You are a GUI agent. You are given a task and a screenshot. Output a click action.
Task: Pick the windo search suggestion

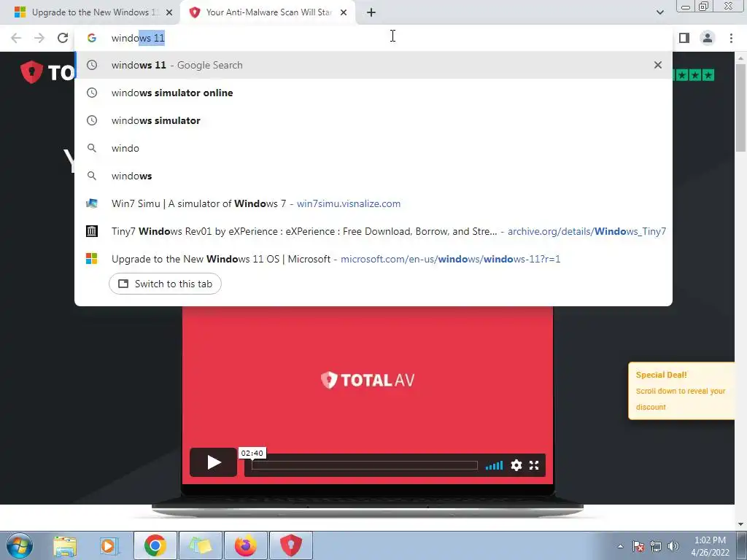tap(373, 148)
